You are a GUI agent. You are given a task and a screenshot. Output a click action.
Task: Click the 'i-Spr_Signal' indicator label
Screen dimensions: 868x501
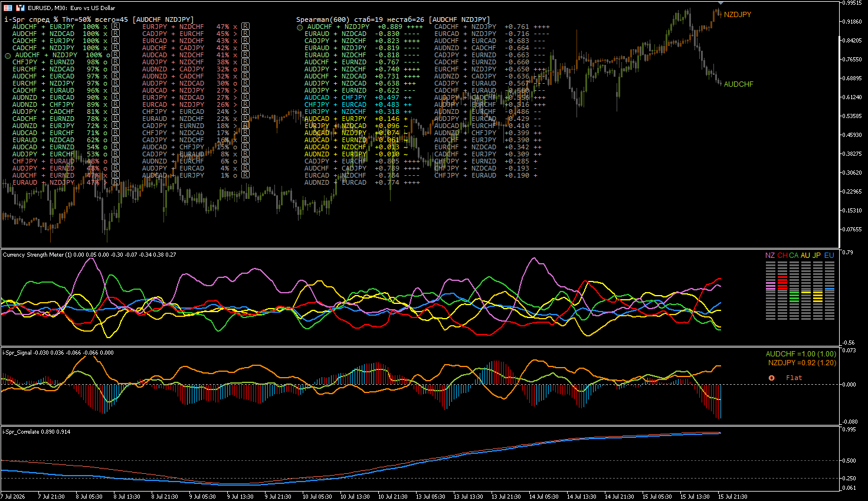(x=18, y=353)
